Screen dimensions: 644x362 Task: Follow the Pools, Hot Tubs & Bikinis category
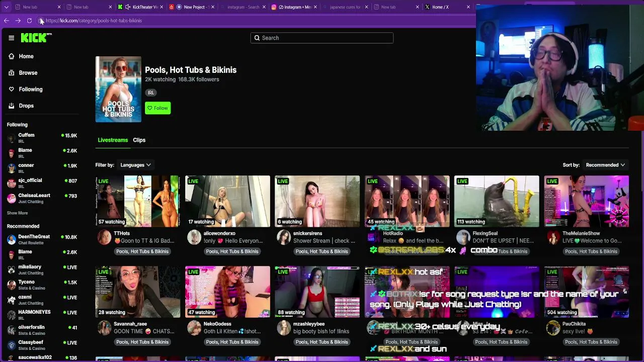[x=157, y=108]
